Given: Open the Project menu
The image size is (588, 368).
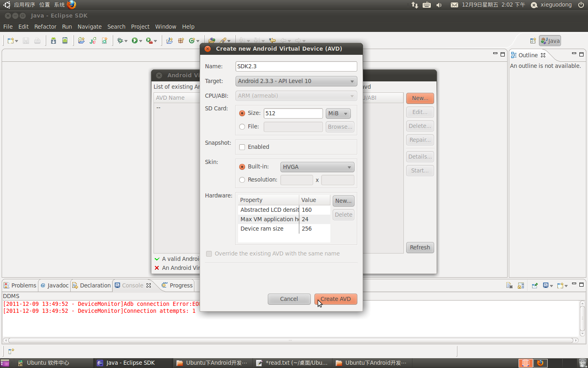Looking at the screenshot, I should tap(140, 27).
